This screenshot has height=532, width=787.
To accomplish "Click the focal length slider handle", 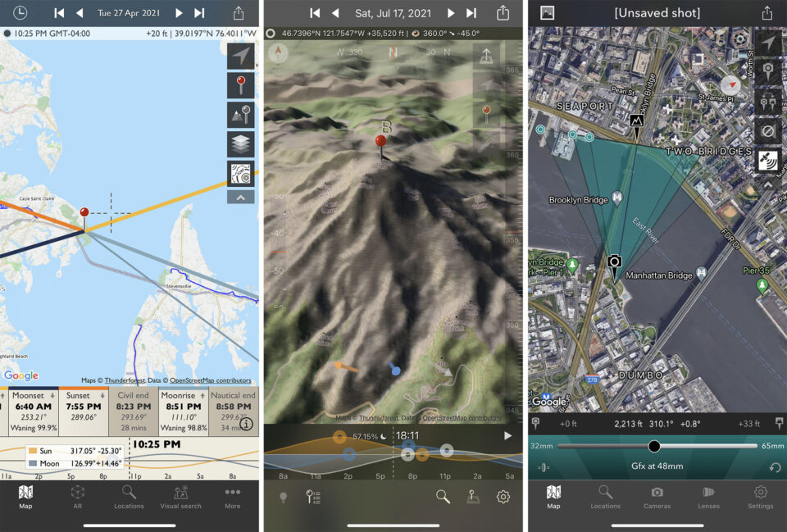I will tap(653, 446).
